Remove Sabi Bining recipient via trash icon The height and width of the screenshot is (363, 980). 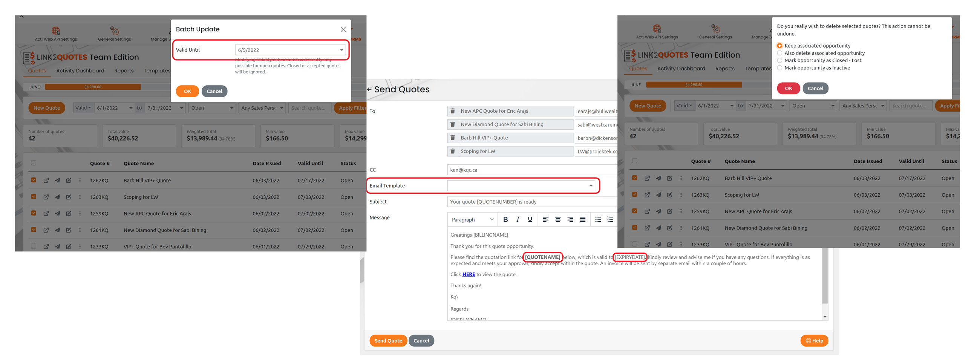[x=452, y=124]
